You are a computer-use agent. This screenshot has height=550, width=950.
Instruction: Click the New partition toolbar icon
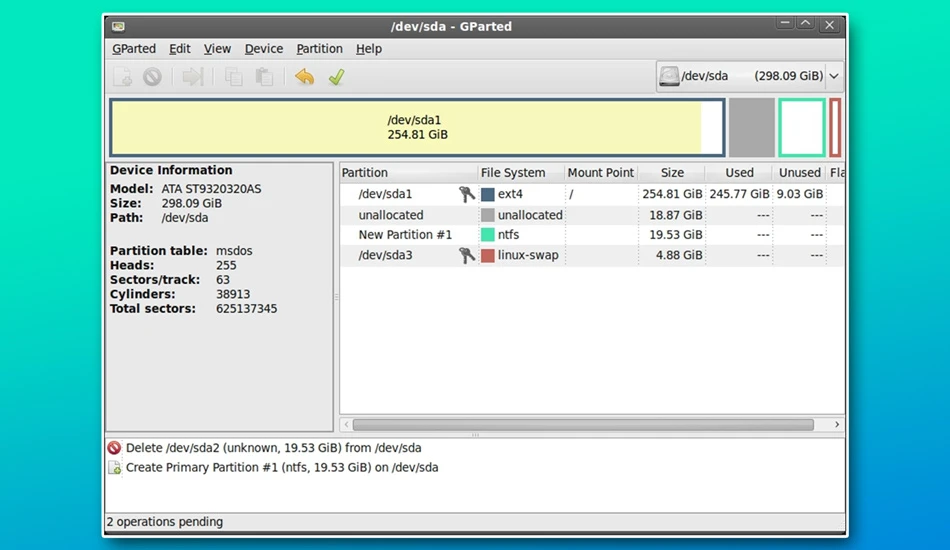(x=122, y=77)
